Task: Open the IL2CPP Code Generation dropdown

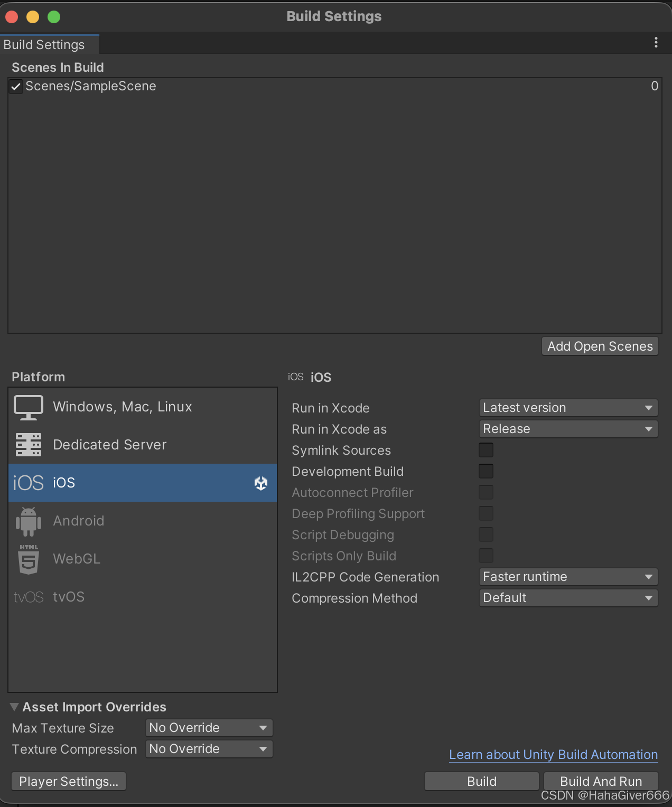Action: 568,577
